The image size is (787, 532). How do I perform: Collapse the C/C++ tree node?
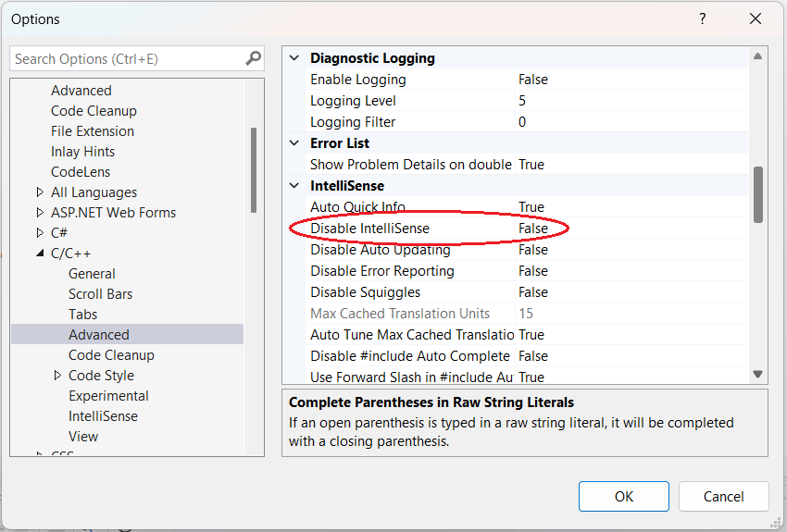pyautogui.click(x=40, y=254)
